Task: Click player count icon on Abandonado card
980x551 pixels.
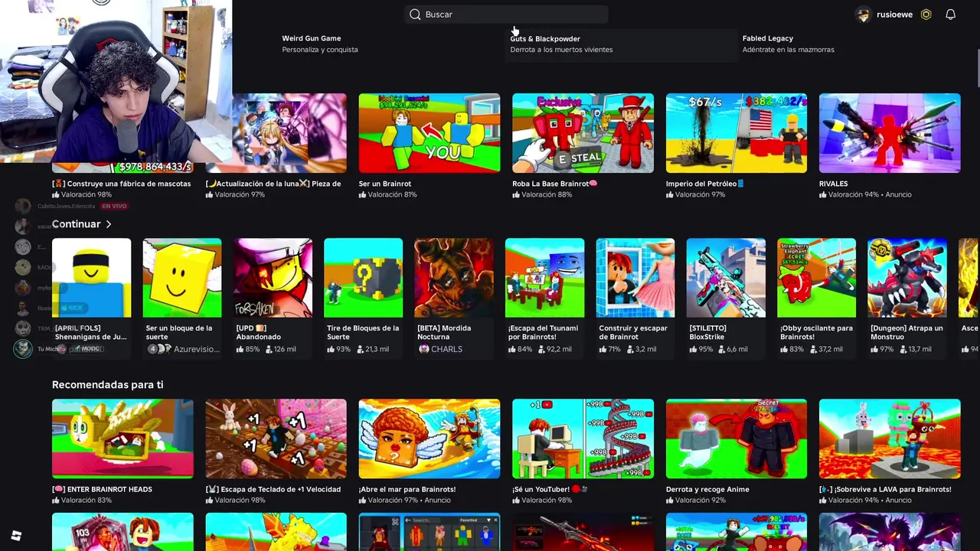Action: pos(268,349)
